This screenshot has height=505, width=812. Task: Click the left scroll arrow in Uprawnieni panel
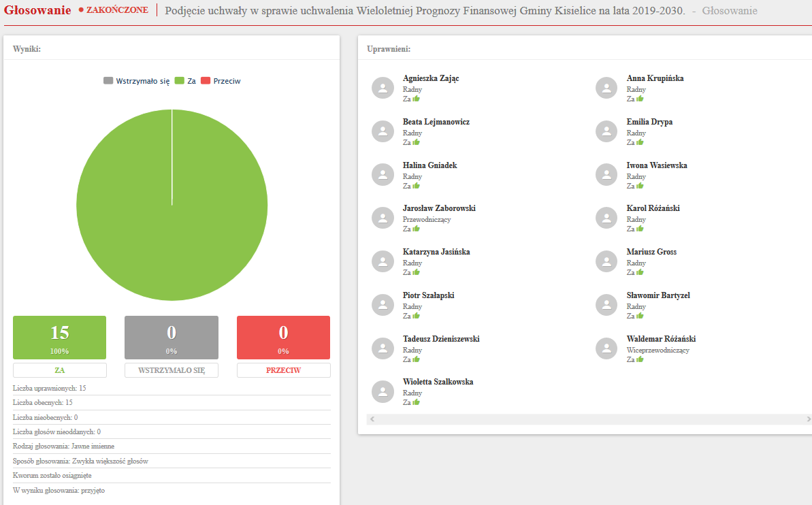[371, 419]
